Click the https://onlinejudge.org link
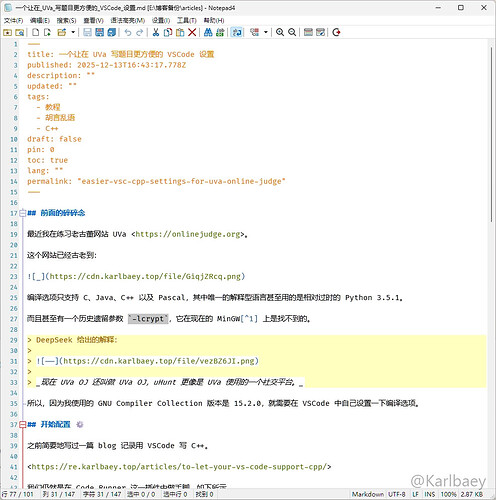This screenshot has width=496, height=500. pyautogui.click(x=188, y=234)
